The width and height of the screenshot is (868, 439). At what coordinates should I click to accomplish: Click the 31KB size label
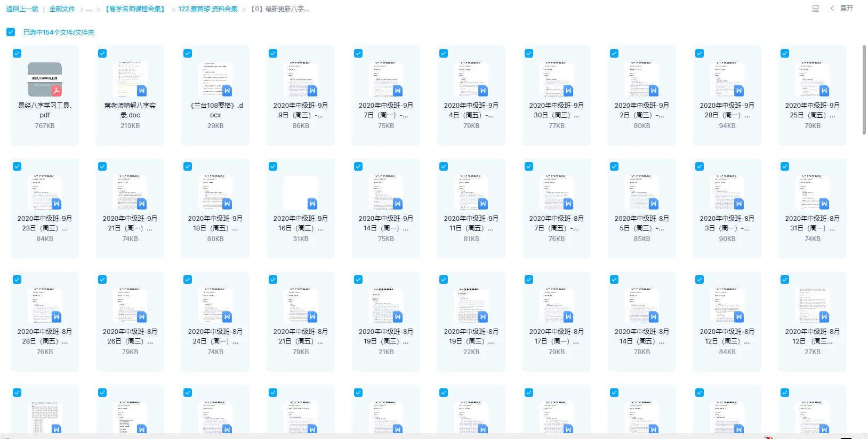301,239
